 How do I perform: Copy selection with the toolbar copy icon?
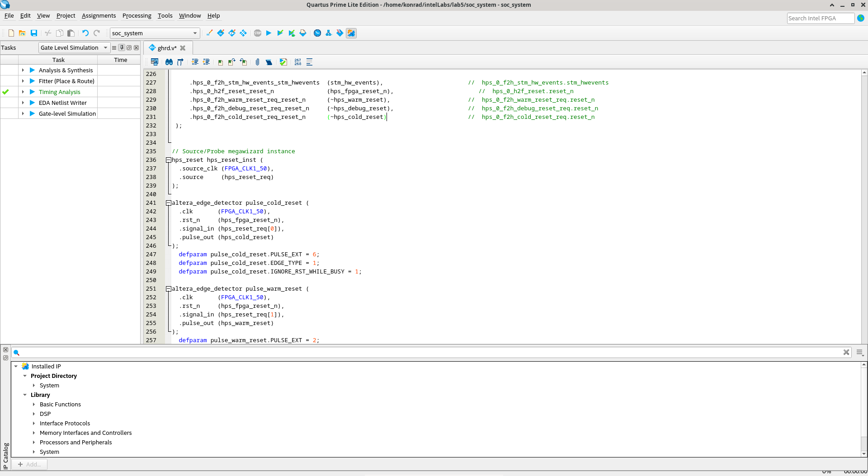59,33
